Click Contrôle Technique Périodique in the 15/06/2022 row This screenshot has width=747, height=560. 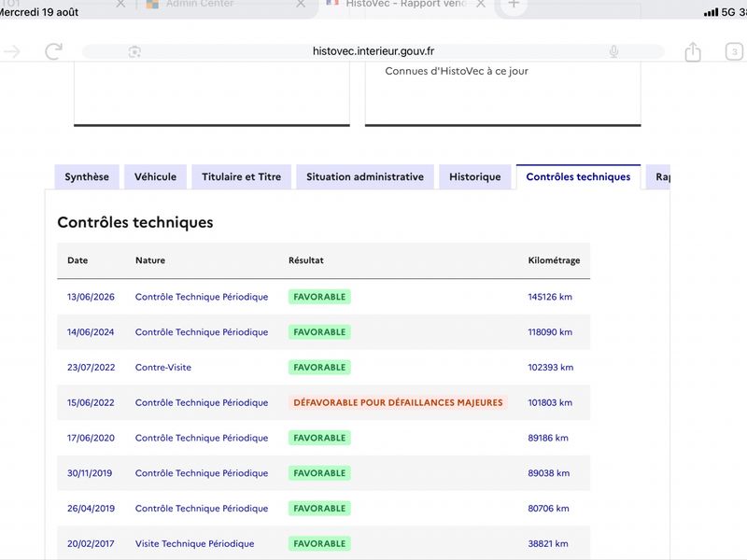[x=202, y=402]
